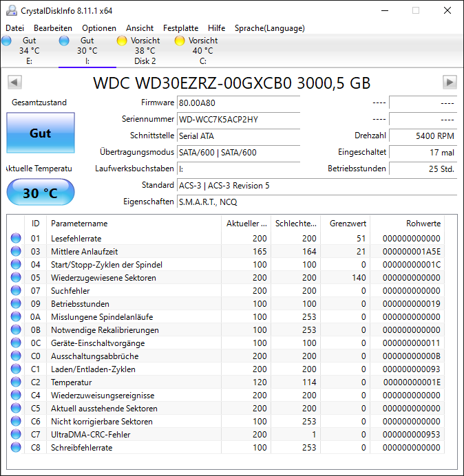Screen dimensions: 464x476
Task: Select the Lesefehlerrate parameter name
Action: pos(76,239)
